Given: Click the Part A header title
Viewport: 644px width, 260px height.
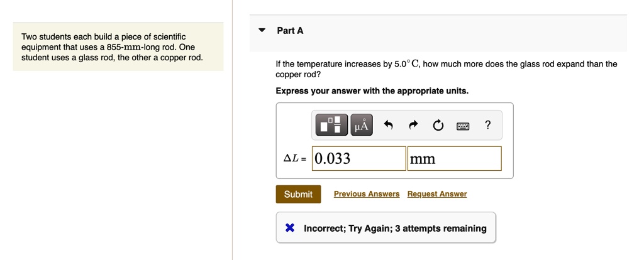Looking at the screenshot, I should coord(290,30).
